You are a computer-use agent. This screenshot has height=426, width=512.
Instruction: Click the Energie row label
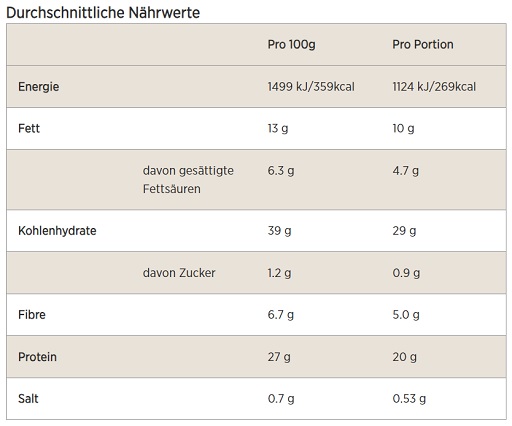tap(39, 87)
